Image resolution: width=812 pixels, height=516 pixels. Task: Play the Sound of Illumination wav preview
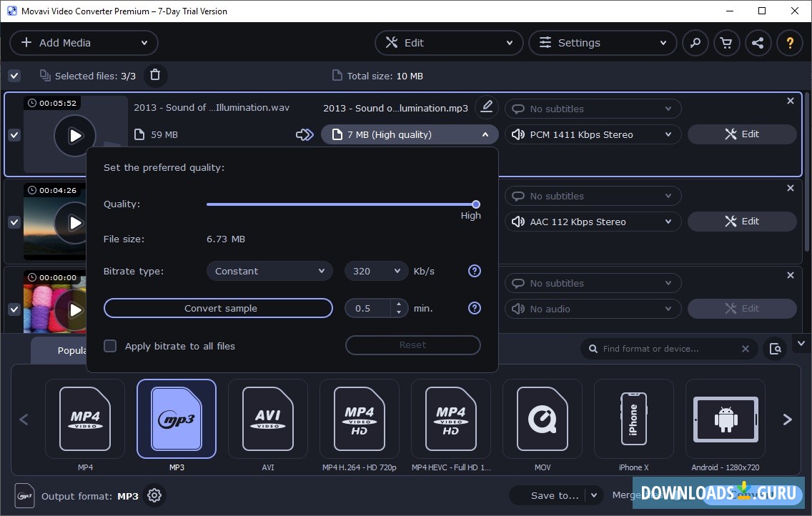click(x=75, y=136)
